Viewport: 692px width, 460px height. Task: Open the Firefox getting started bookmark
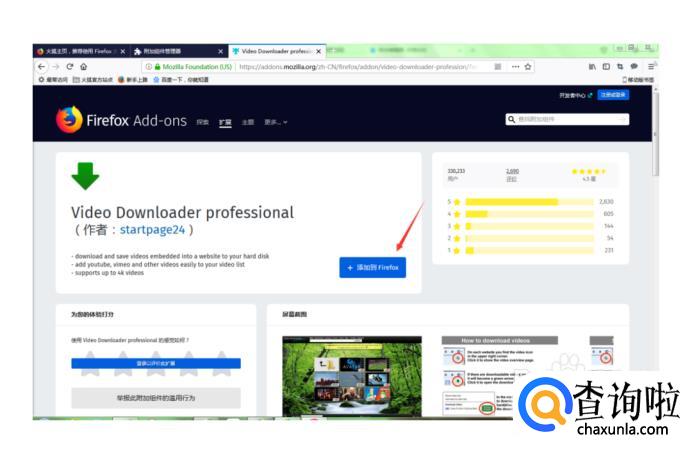point(133,79)
